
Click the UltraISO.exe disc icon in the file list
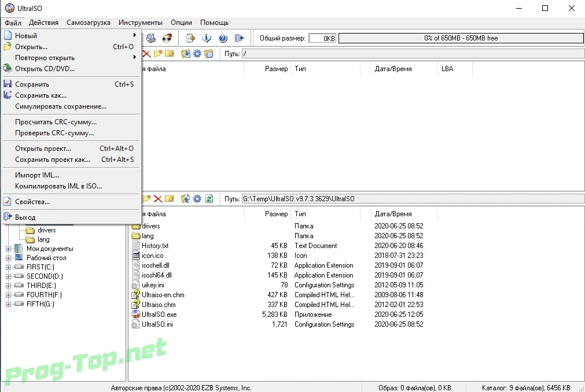(x=136, y=314)
